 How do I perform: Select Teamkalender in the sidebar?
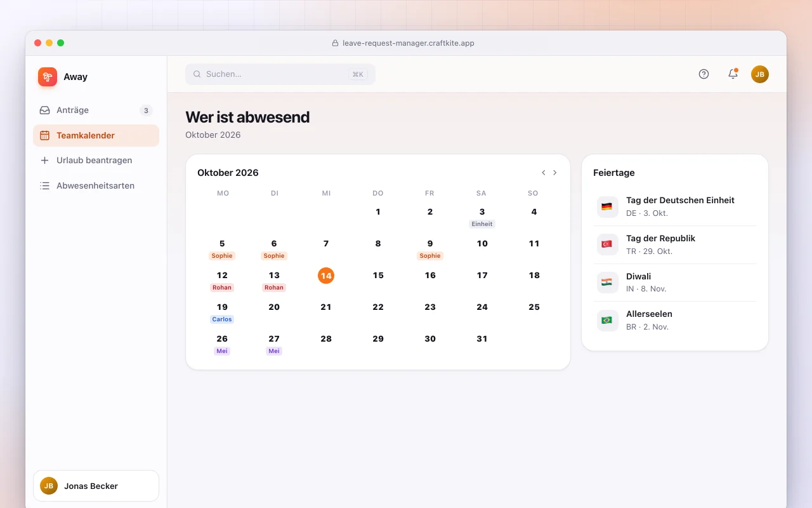point(96,135)
